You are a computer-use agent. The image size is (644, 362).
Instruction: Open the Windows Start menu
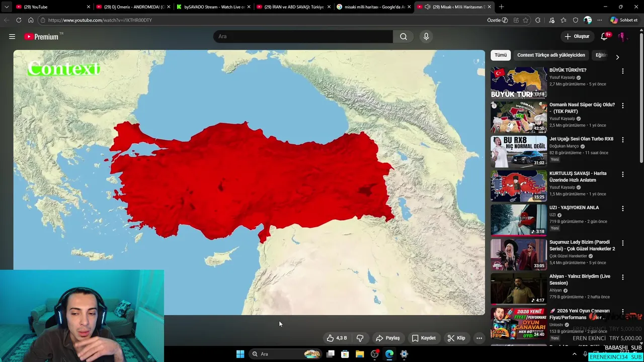pos(240,354)
